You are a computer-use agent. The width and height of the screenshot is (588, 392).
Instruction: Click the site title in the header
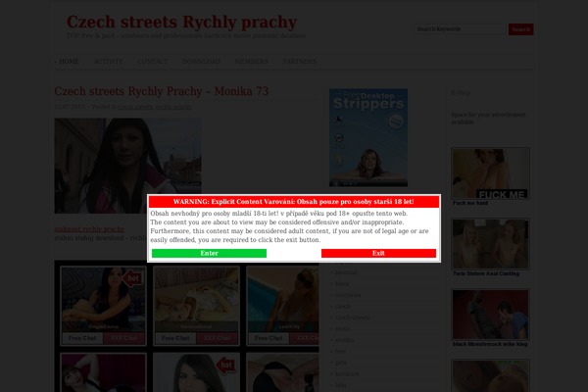point(181,22)
